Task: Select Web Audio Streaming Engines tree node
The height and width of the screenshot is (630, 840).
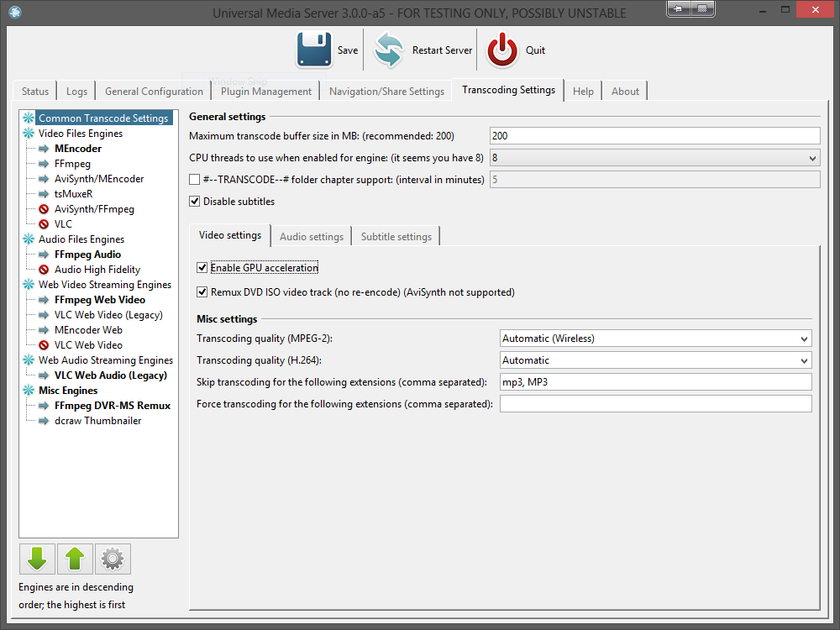Action: (x=106, y=360)
